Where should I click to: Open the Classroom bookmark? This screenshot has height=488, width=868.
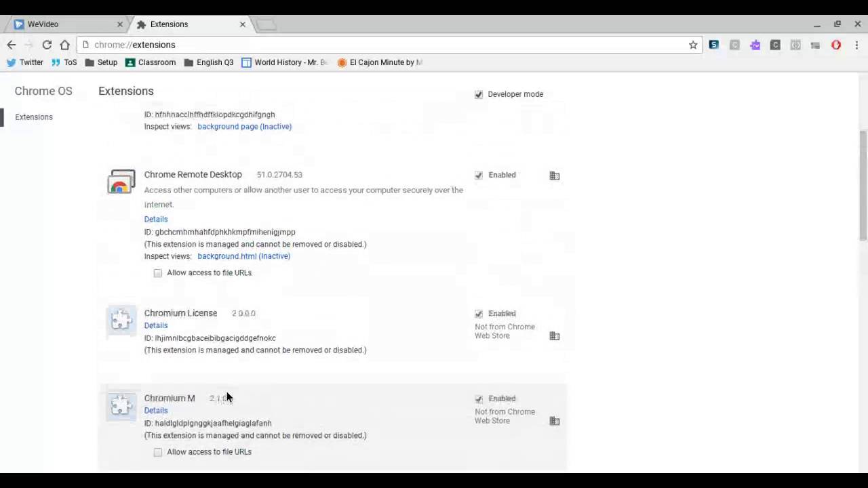(x=151, y=62)
